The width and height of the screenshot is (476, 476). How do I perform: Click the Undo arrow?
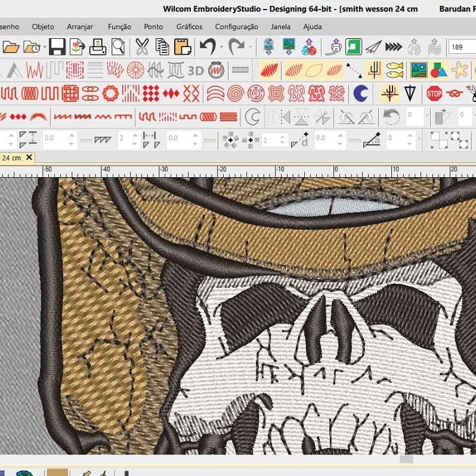click(x=208, y=47)
